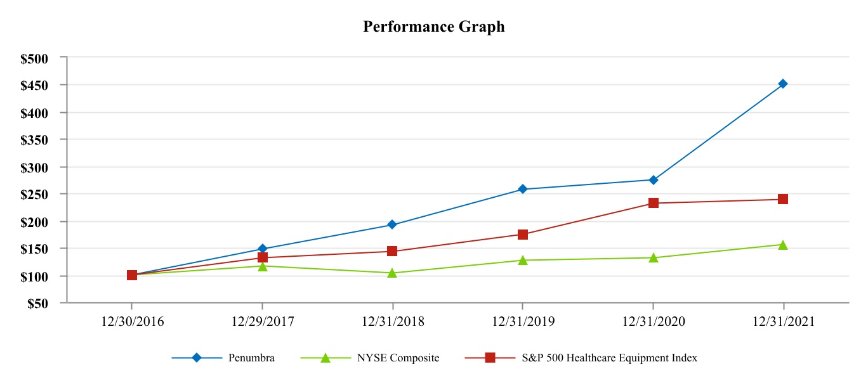Select NYSE Composite triangle at 12/31/2019
868x388 pixels.
(523, 260)
